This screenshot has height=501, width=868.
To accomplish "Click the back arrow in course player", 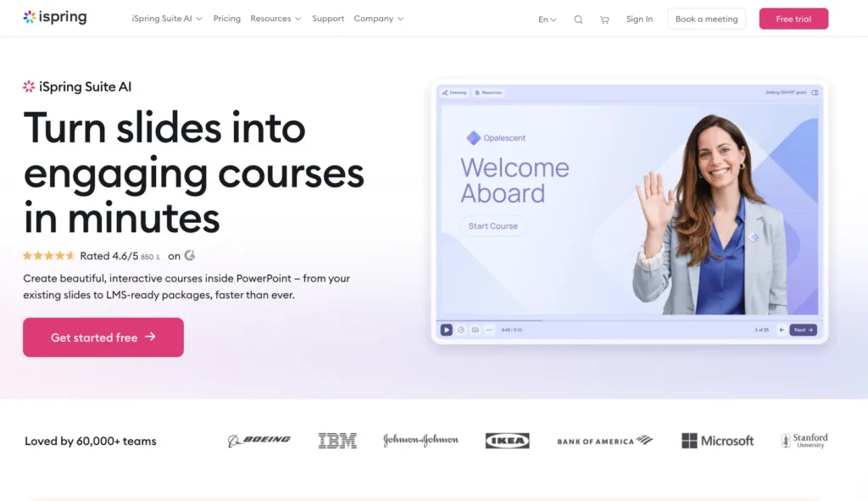I will pos(782,330).
